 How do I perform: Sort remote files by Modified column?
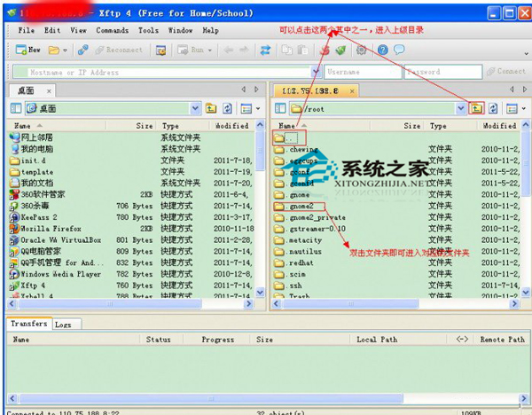click(499, 126)
